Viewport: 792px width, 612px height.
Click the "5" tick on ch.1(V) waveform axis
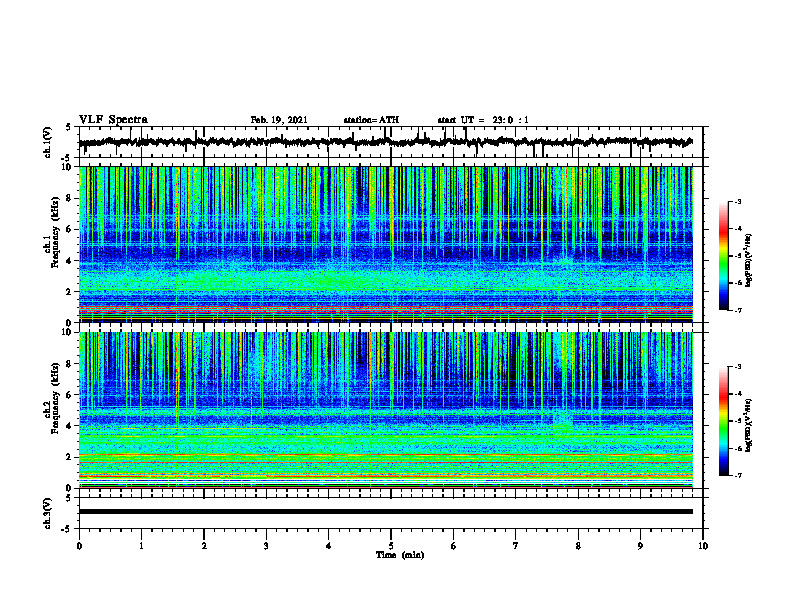[x=69, y=128]
